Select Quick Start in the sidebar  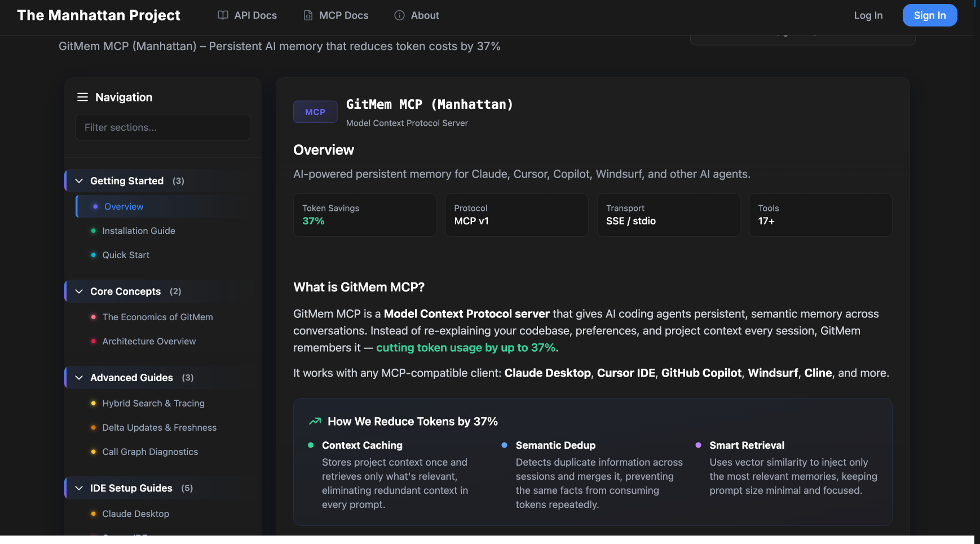[126, 255]
